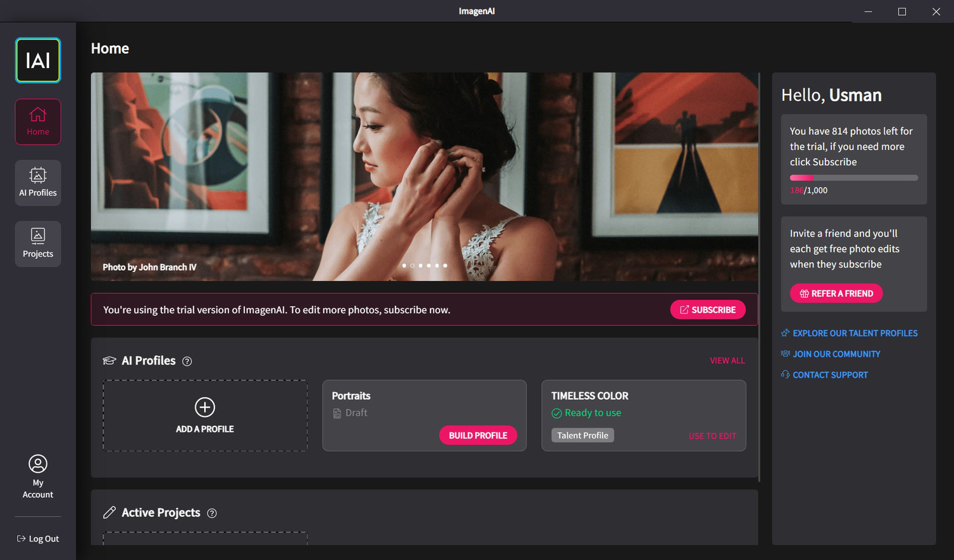Click the external-link icon in Subscribe
Screen dimensions: 954x560
[684, 310]
